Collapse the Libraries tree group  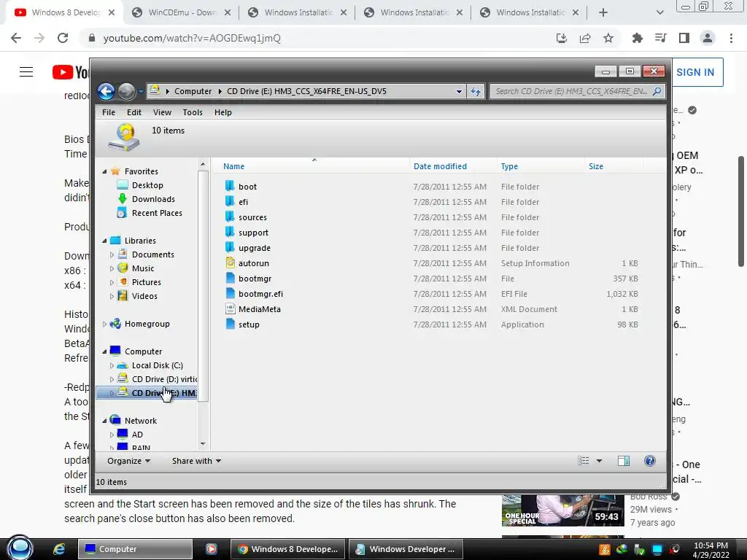(104, 241)
